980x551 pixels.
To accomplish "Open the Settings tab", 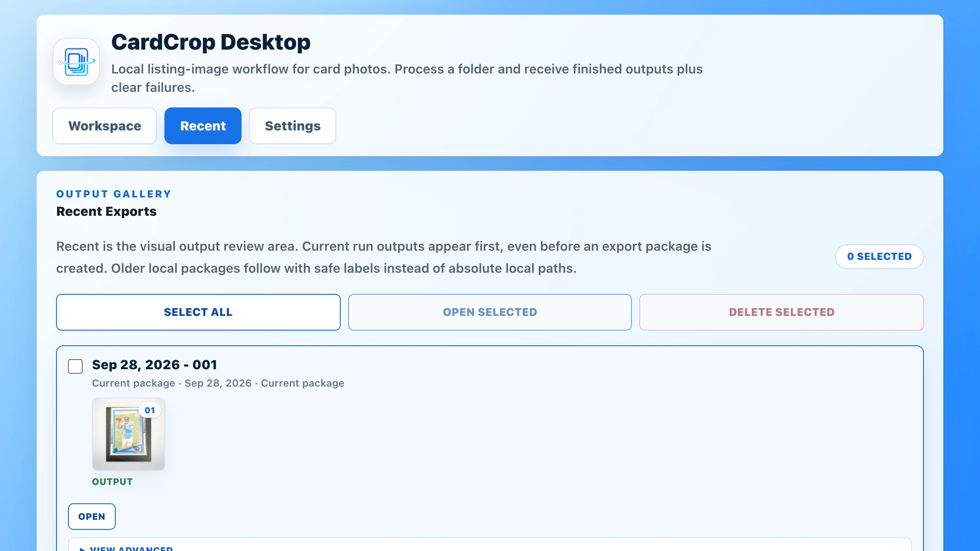I will coord(293,126).
